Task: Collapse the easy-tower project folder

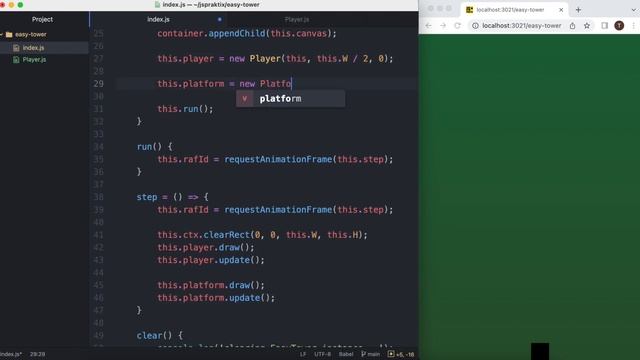Action: click(x=2, y=35)
